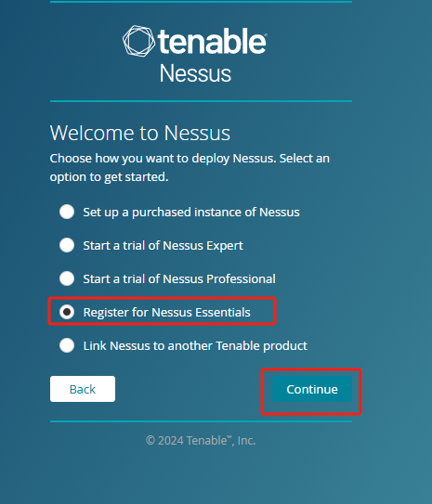Select the purchased instance radio circle

coord(67,212)
